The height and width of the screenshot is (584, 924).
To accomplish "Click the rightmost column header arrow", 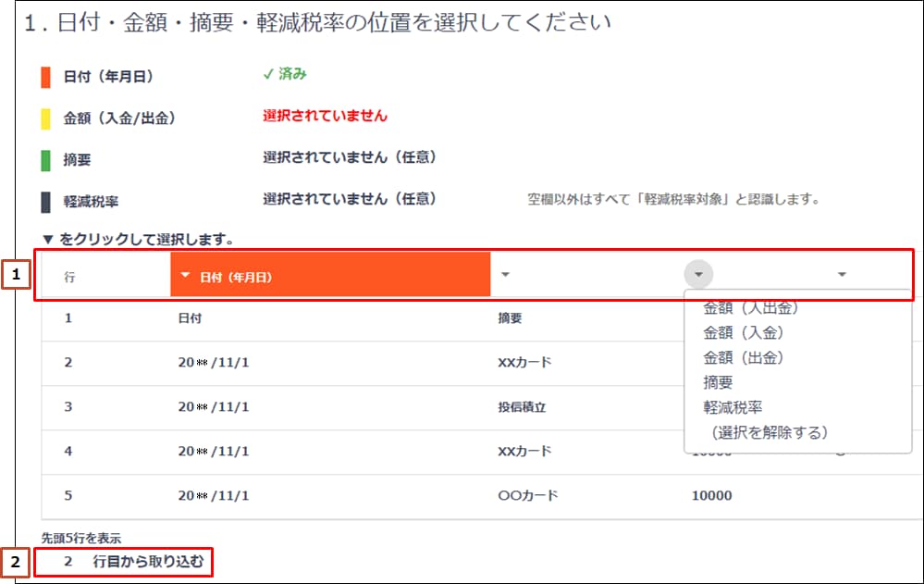I will (x=841, y=274).
